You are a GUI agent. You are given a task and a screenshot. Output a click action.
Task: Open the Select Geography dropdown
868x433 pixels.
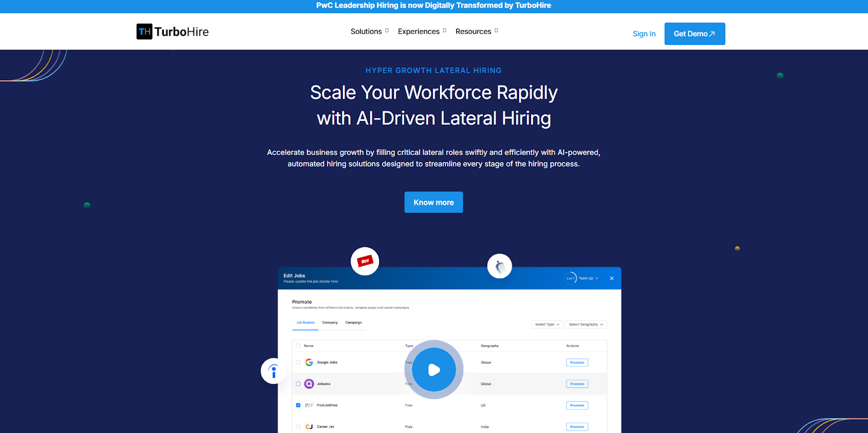pyautogui.click(x=586, y=324)
